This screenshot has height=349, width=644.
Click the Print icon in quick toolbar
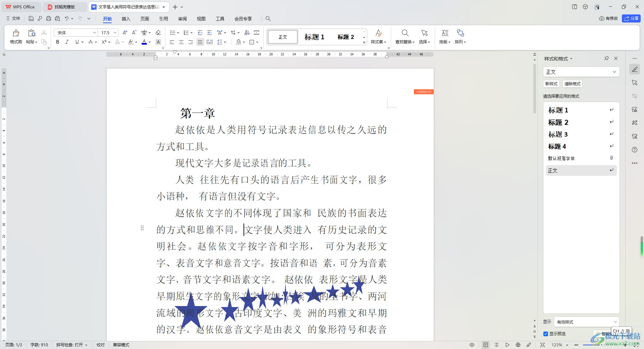pyautogui.click(x=49, y=18)
